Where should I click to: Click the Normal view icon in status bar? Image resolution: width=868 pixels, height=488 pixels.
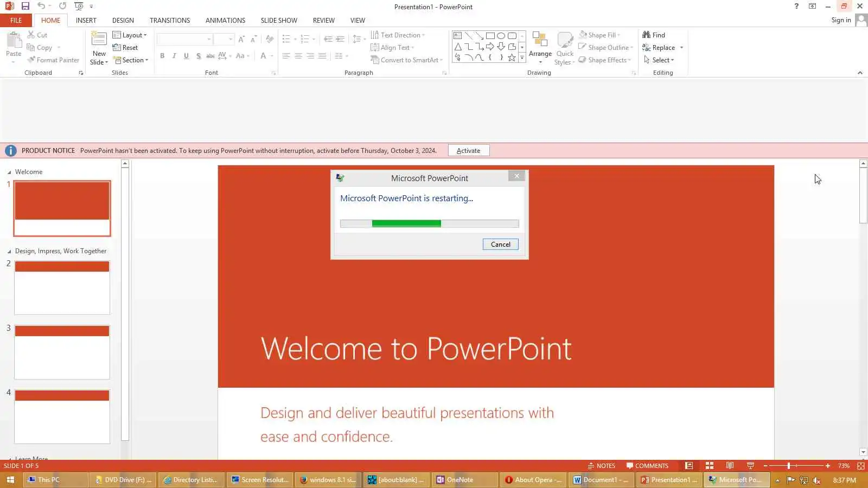tap(689, 466)
